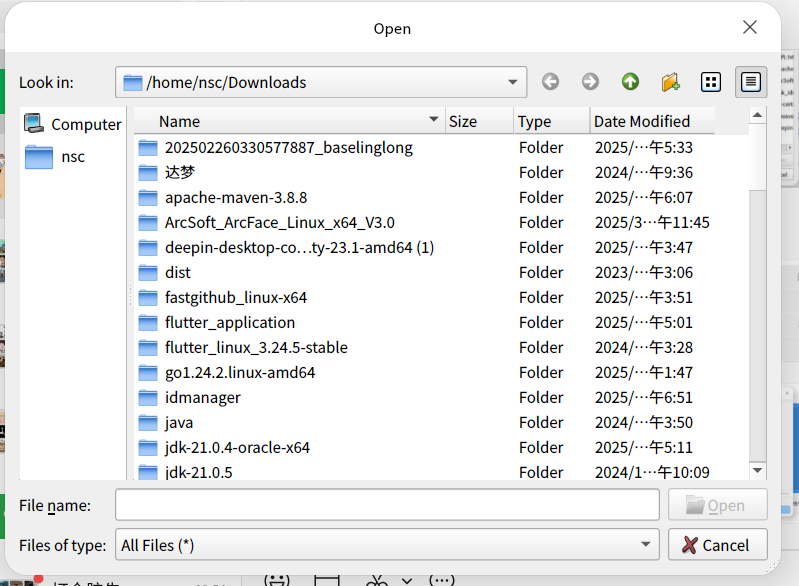
Task: Go back using the left arrow icon
Action: coord(550,82)
